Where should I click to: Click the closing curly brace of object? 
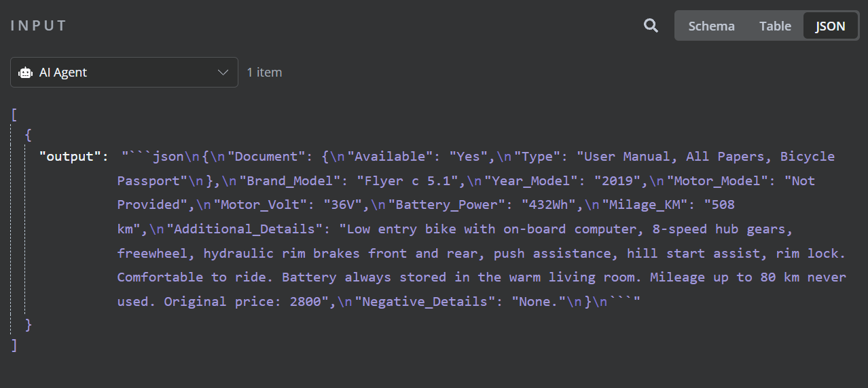29,324
